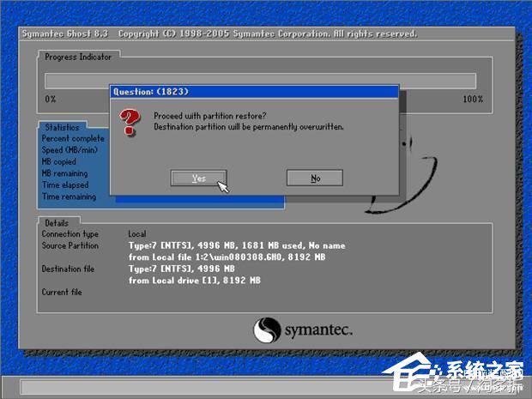
Task: Click the 'Proceed with partition restore?' text
Action: (x=210, y=116)
